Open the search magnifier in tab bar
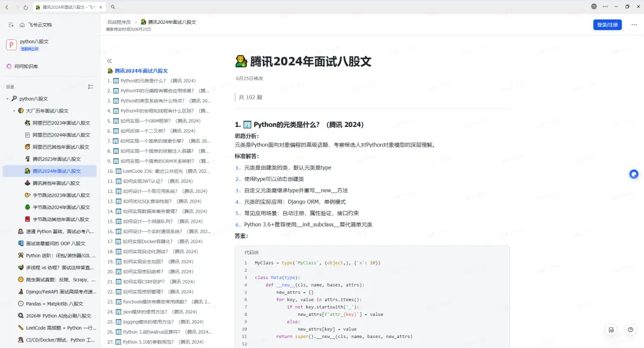 (x=113, y=7)
